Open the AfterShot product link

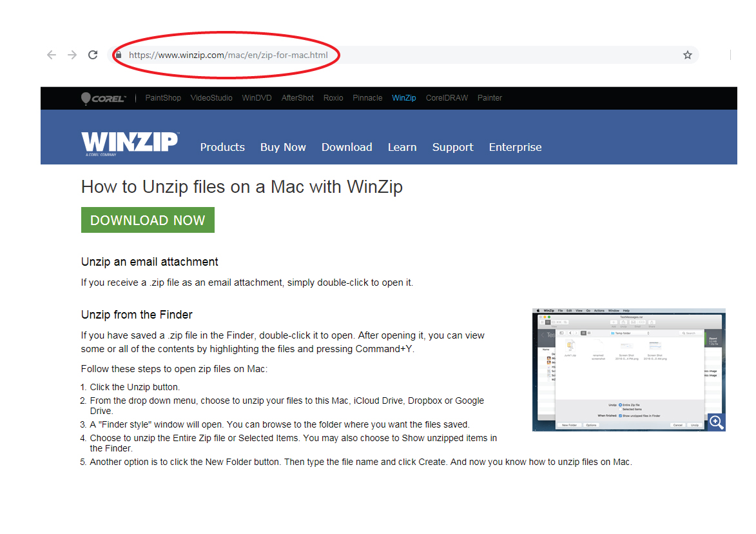[x=298, y=98]
